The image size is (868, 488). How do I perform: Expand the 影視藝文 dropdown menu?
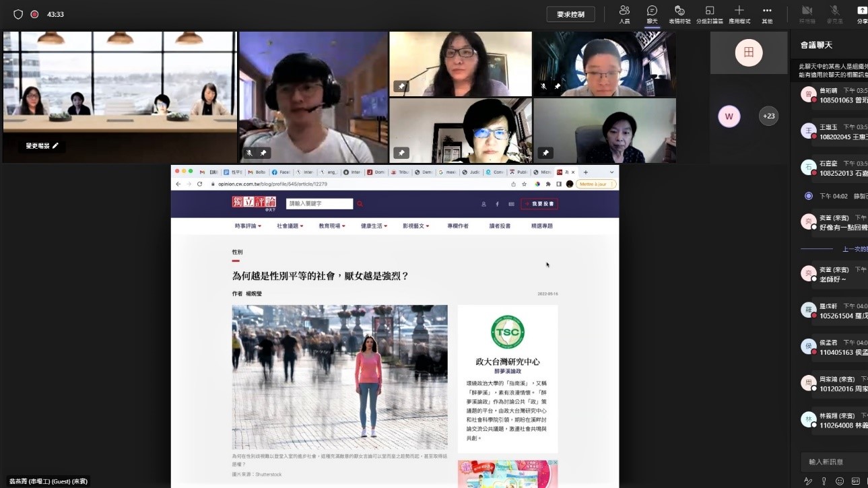(x=416, y=226)
